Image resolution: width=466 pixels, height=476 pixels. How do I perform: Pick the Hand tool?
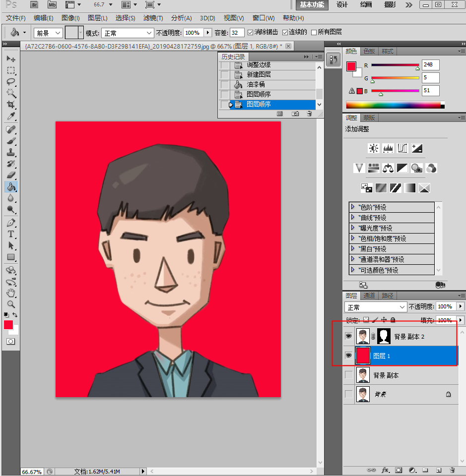11,293
